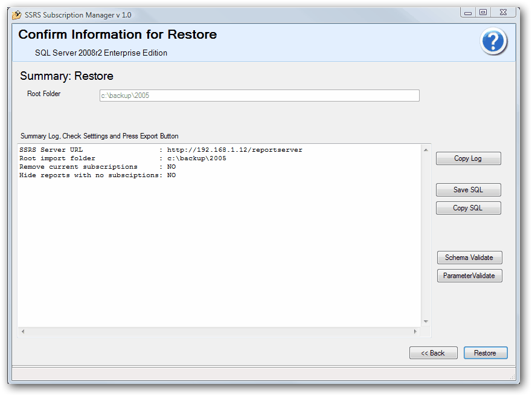Image resolution: width=532 pixels, height=396 pixels.
Task: Click 'Confirm Information for Restore' header text
Action: [x=117, y=34]
